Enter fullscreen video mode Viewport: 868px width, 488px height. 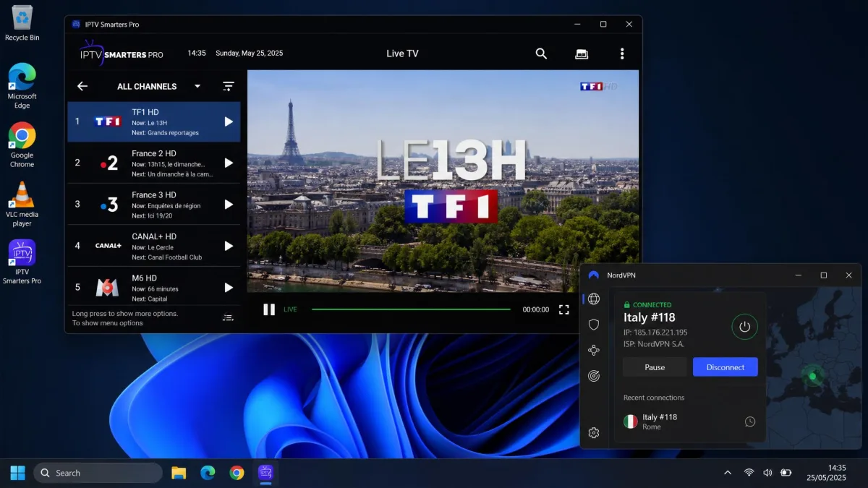[564, 309]
